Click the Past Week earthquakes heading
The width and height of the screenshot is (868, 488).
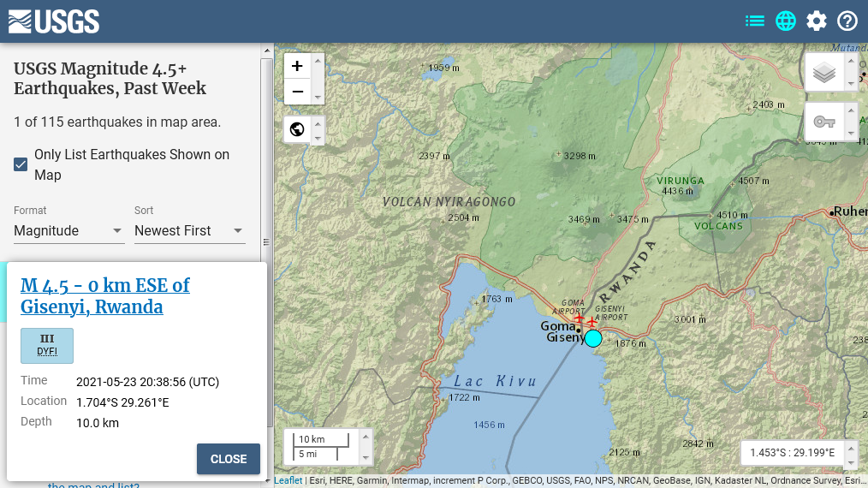110,78
